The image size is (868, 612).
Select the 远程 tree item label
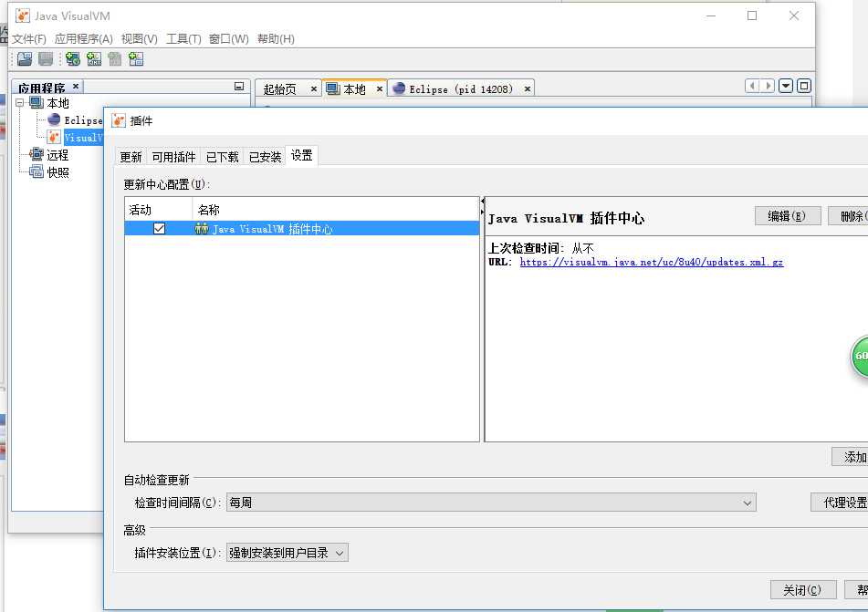coord(58,155)
